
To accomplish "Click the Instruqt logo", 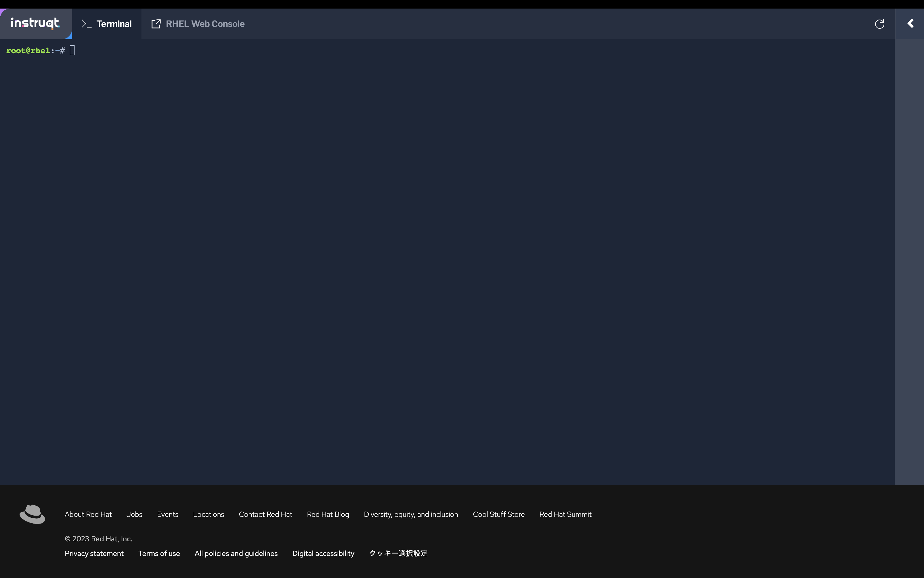I will [35, 23].
